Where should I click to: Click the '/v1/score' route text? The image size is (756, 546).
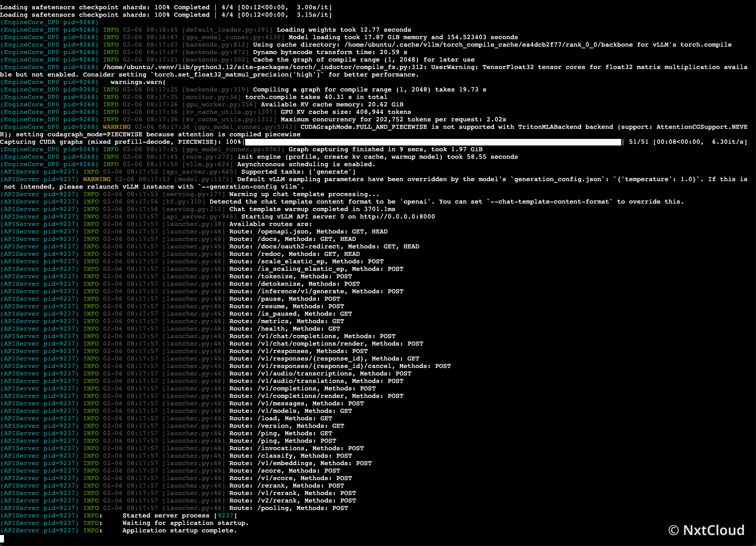[275, 478]
